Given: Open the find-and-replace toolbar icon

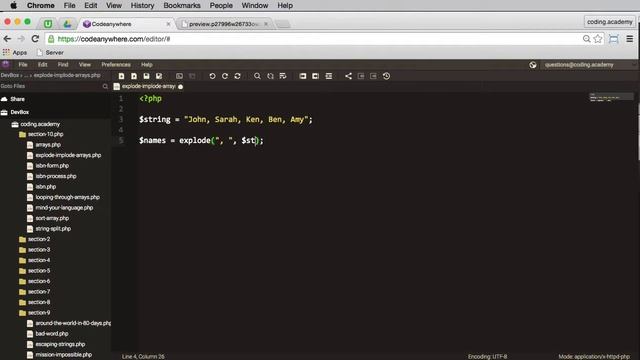Looking at the screenshot, I should [270, 76].
